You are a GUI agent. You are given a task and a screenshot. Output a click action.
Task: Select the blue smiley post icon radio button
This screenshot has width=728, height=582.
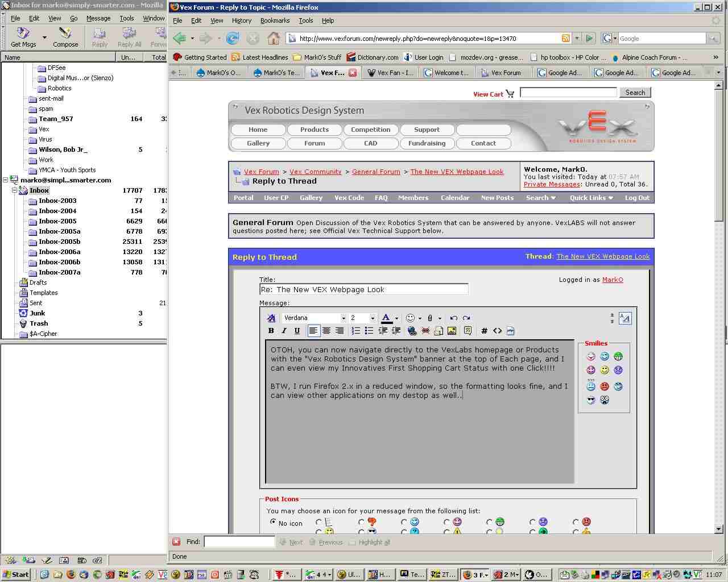[404, 522]
